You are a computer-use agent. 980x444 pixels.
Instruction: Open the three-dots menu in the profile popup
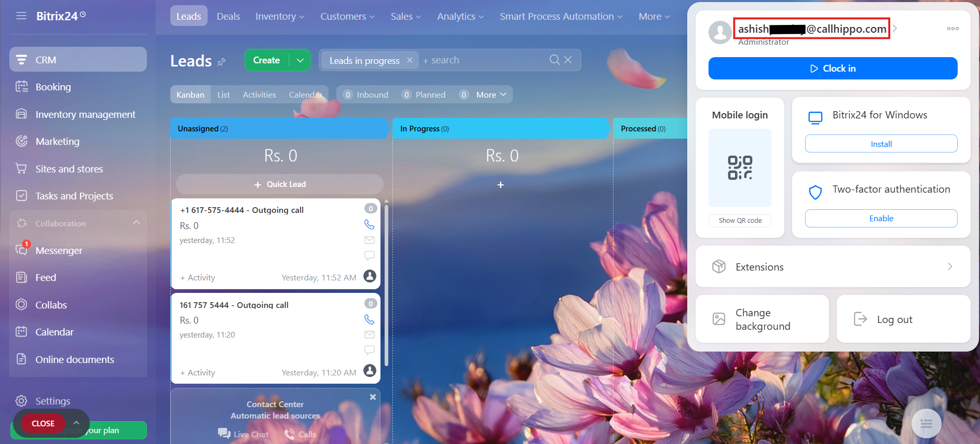pos(953,29)
